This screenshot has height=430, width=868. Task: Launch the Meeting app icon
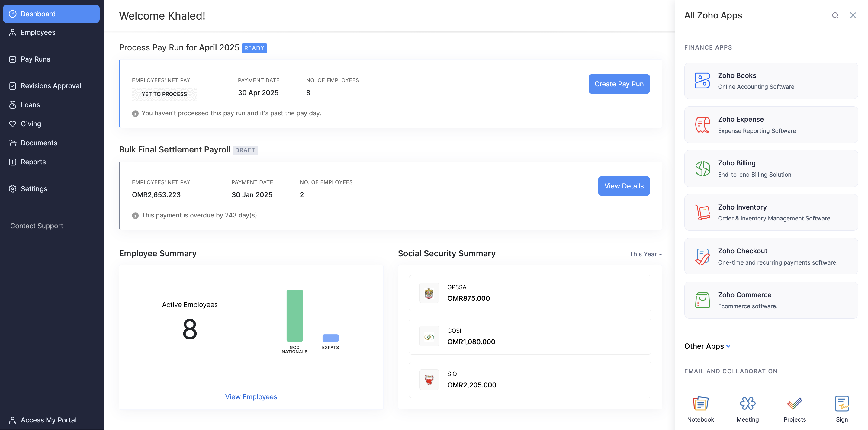(747, 403)
